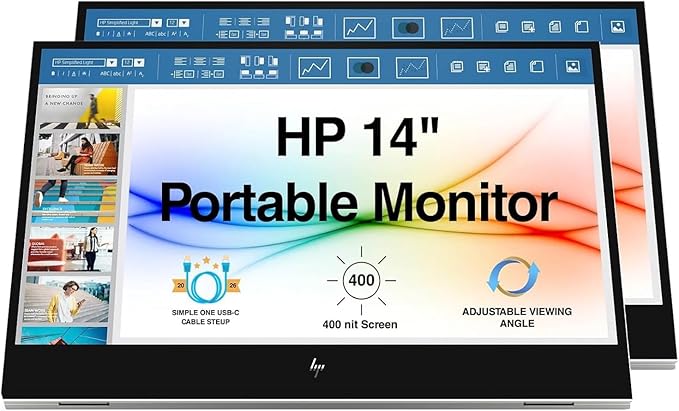The height and width of the screenshot is (411, 679).
Task: Open the font name dropdown on rear monitor
Action: click(x=157, y=23)
